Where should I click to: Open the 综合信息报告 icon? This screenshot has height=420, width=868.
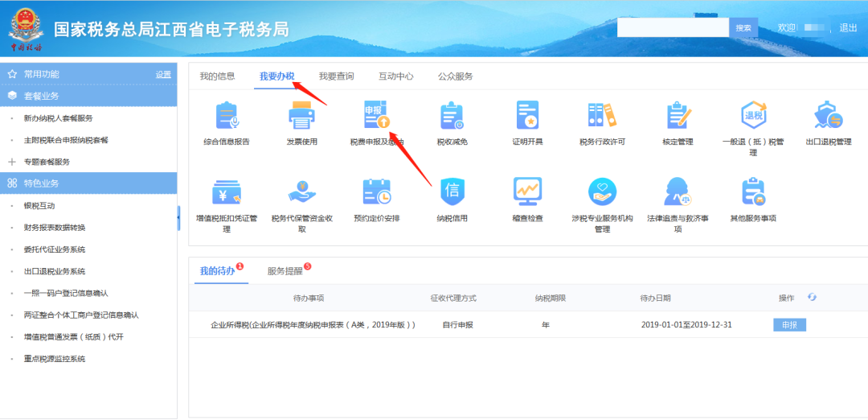[x=227, y=117]
